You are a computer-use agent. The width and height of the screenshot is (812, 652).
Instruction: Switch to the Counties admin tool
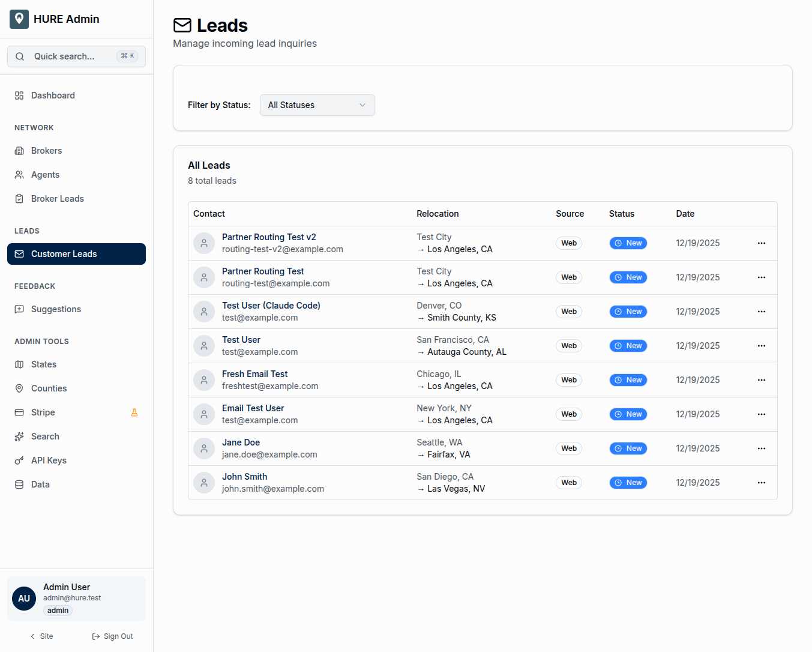pyautogui.click(x=19, y=388)
